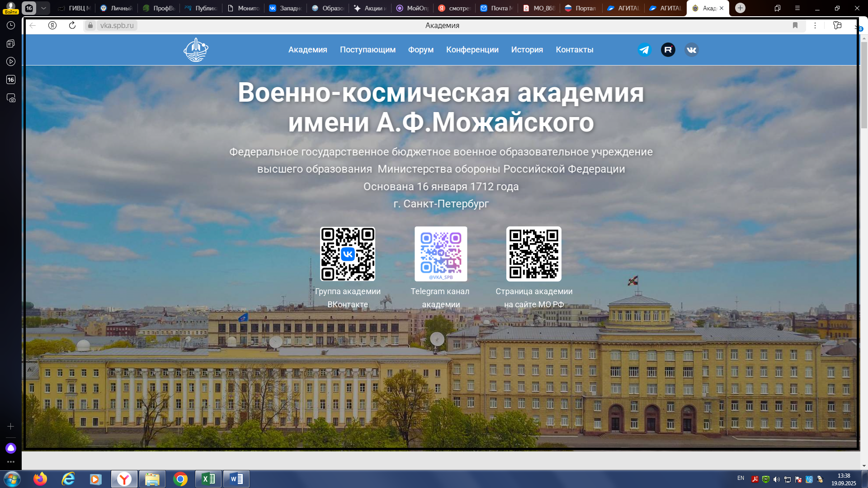Open screenshot tool in left sidebar
868x488 pixels.
(x=11, y=98)
